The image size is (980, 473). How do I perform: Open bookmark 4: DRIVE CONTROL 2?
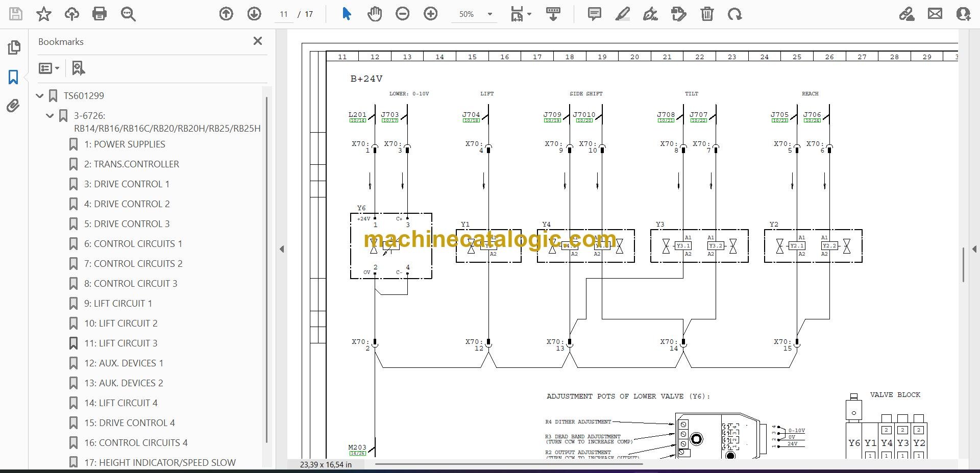(x=127, y=204)
